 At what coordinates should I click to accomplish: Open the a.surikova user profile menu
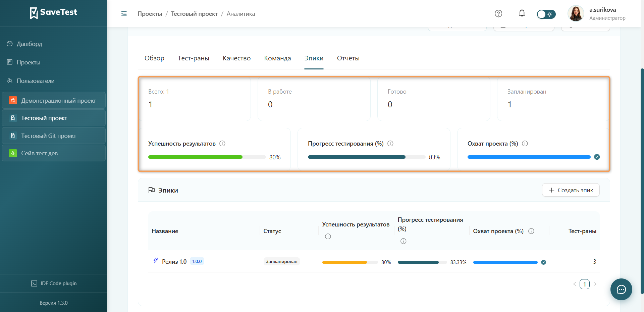pos(596,14)
